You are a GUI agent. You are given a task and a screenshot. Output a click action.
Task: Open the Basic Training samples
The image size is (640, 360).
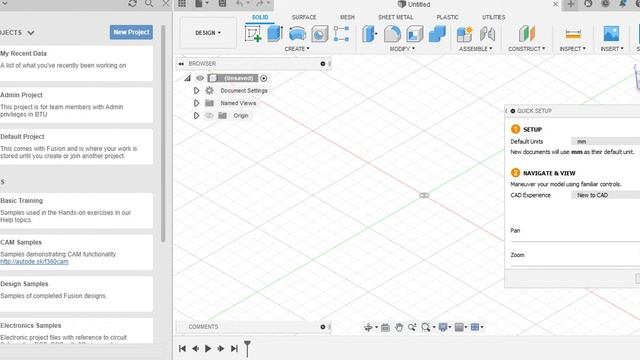click(76, 210)
